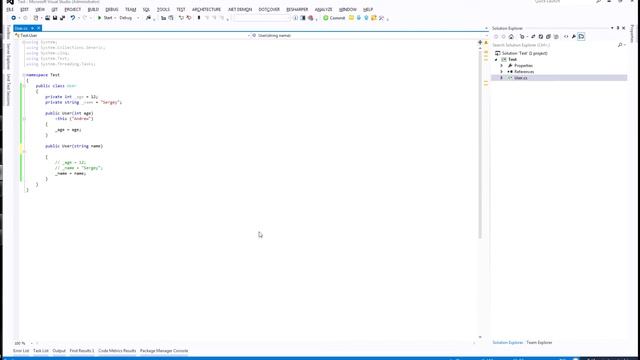Screen dimensions: 640x360
Task: Collapse the using directives outlining toggle
Action: point(24,42)
